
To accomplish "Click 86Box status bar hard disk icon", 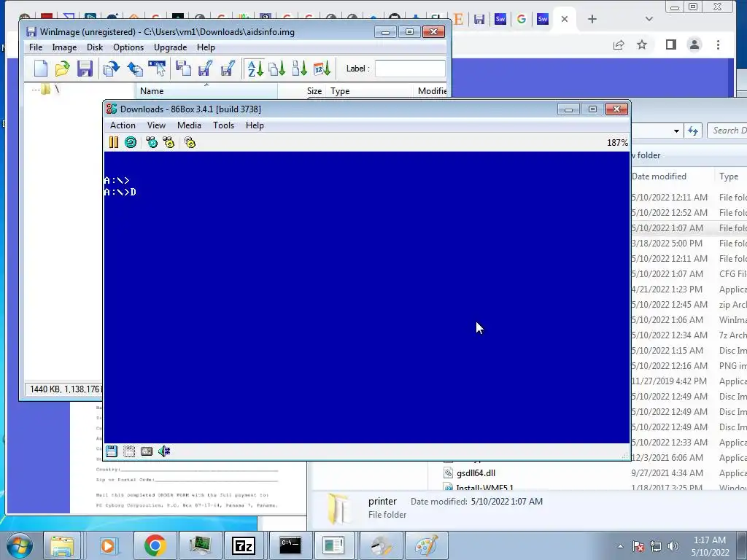I will [x=147, y=451].
